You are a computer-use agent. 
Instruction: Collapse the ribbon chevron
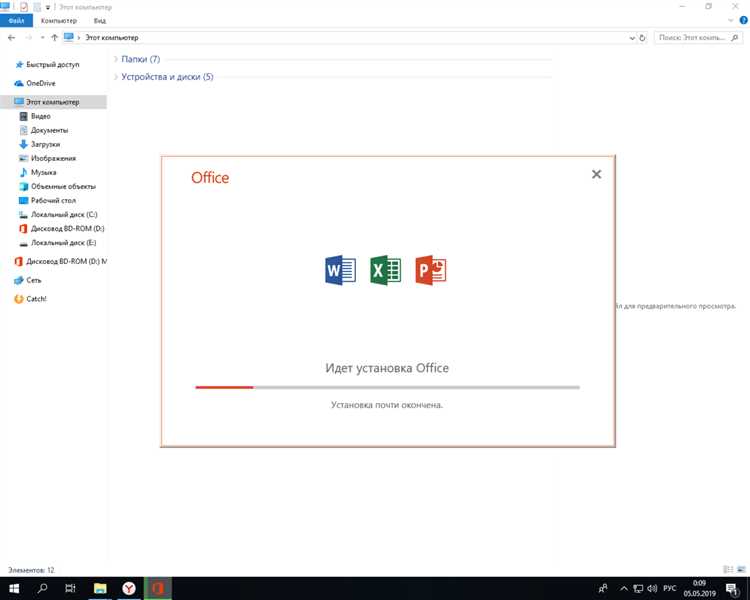coord(730,21)
